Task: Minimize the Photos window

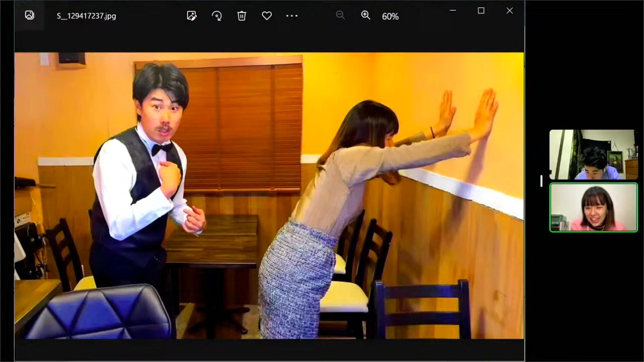Action: point(453,10)
